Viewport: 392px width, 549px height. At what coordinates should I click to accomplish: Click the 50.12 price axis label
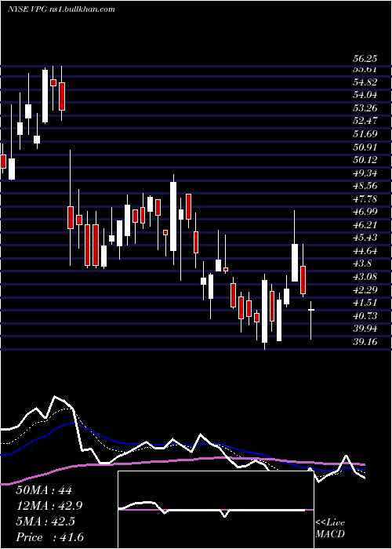click(x=365, y=160)
